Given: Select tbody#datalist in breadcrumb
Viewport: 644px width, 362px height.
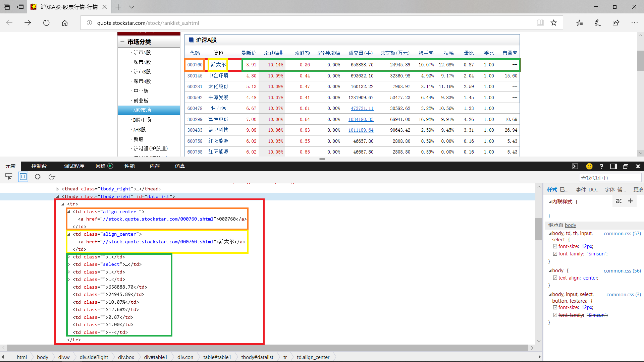Looking at the screenshot, I should [x=257, y=357].
